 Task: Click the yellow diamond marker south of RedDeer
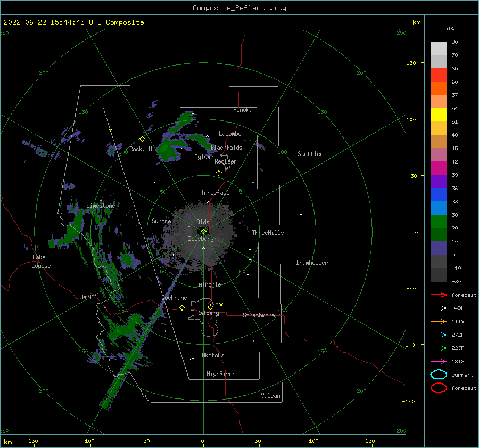point(219,173)
